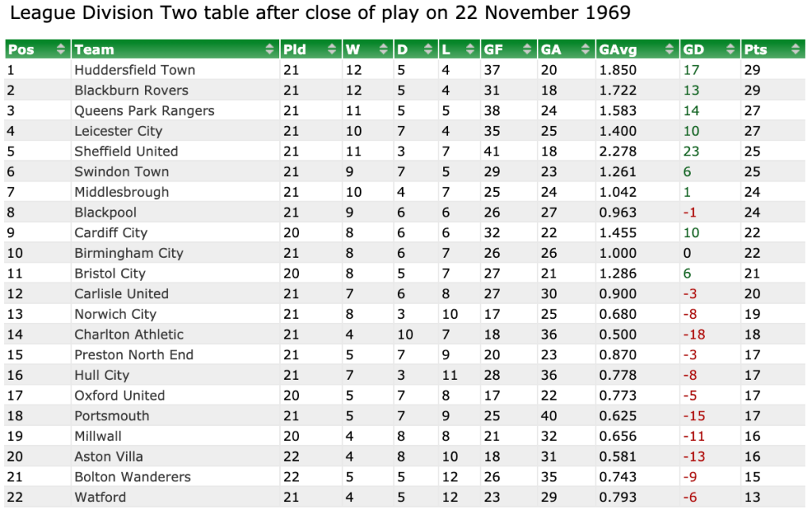Click sort arrows icon in Pld column
The height and width of the screenshot is (510, 812).
pos(332,49)
